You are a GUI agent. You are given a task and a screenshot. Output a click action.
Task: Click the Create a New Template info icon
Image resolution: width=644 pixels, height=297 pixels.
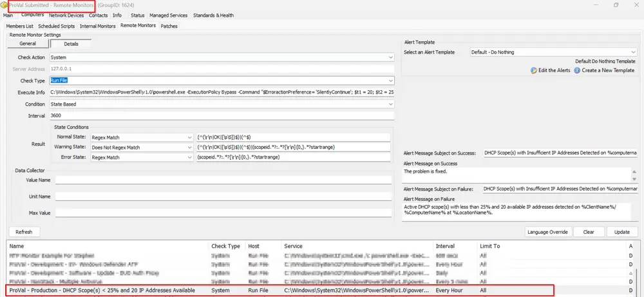pyautogui.click(x=577, y=70)
